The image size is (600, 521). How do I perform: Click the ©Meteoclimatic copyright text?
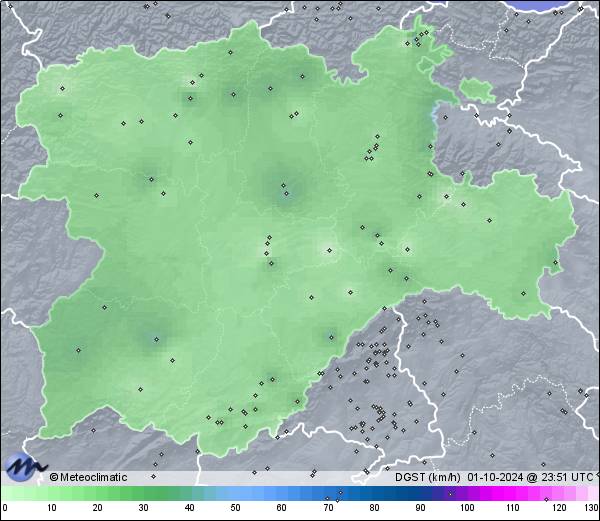click(88, 477)
